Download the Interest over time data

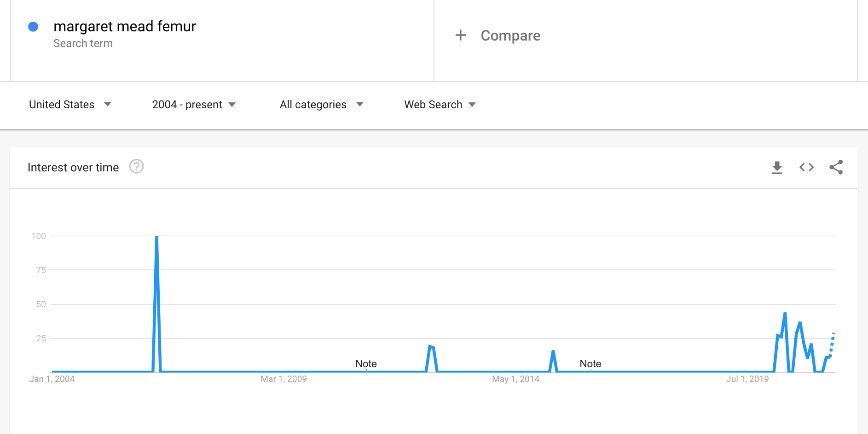pyautogui.click(x=777, y=167)
